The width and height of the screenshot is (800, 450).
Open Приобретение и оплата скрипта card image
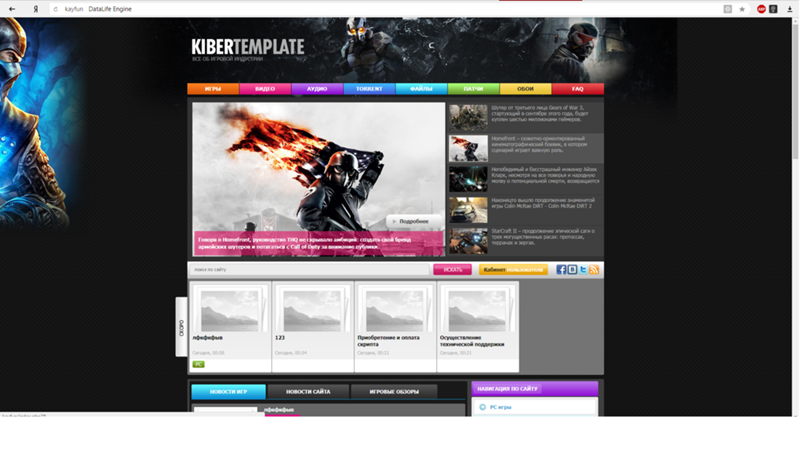point(395,309)
